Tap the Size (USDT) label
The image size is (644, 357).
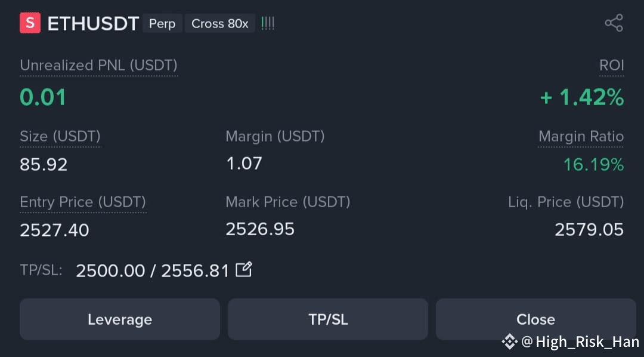(60, 136)
